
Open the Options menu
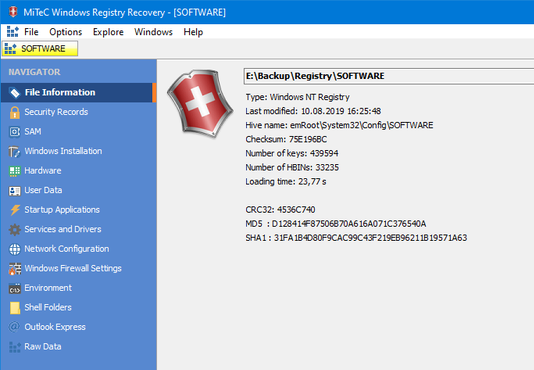point(66,32)
